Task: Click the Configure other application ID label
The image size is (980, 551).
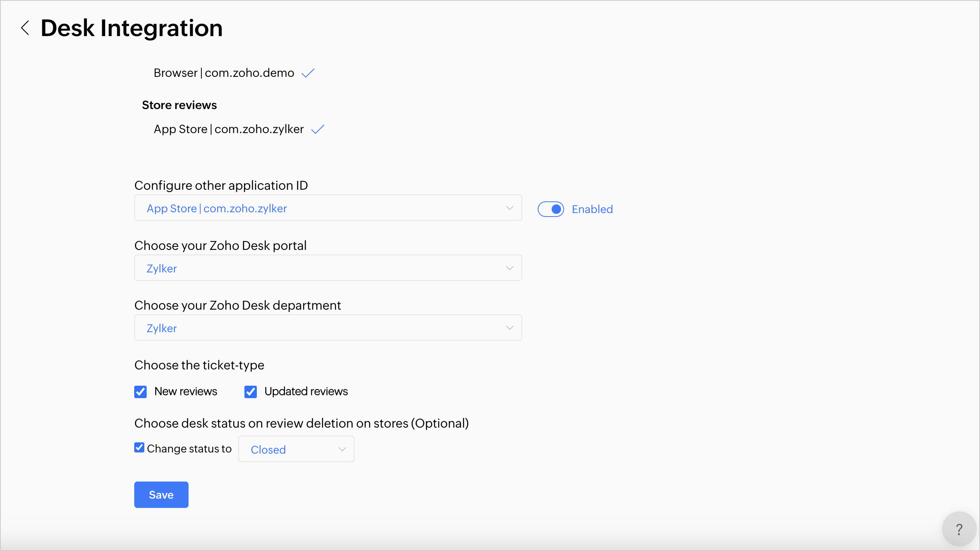Action: click(221, 185)
